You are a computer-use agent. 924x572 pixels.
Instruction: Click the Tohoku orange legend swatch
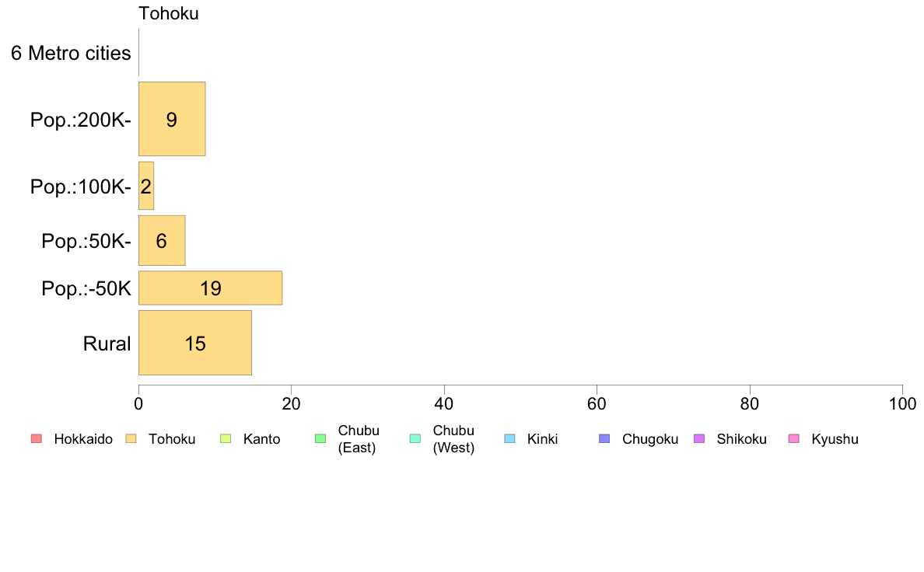[x=131, y=439]
